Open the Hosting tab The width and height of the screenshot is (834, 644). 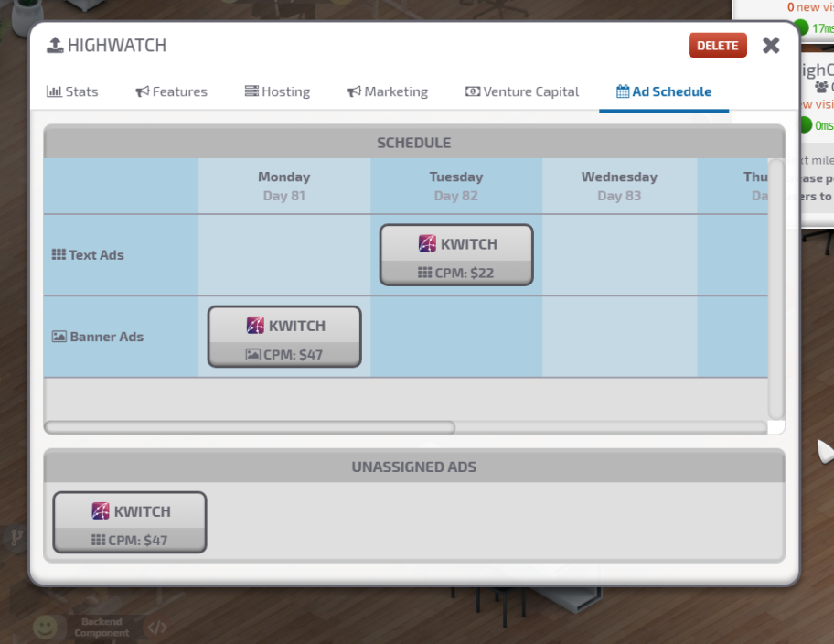[x=277, y=91]
